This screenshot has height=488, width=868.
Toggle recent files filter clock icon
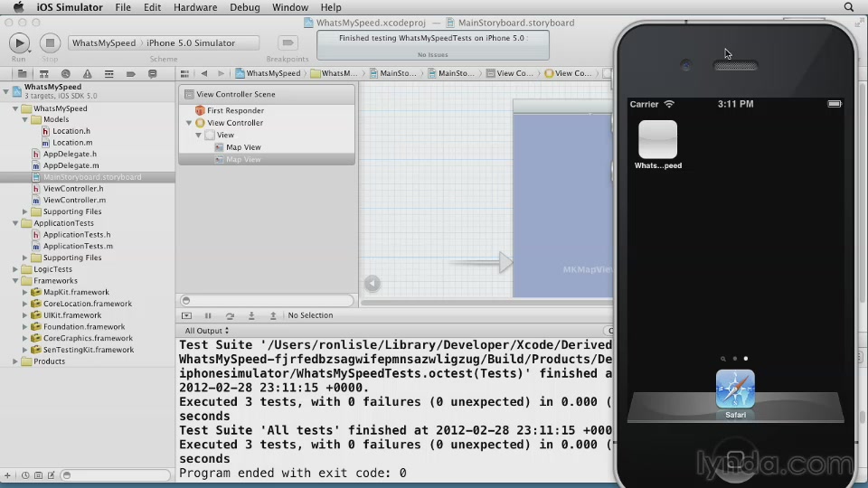[x=25, y=475]
